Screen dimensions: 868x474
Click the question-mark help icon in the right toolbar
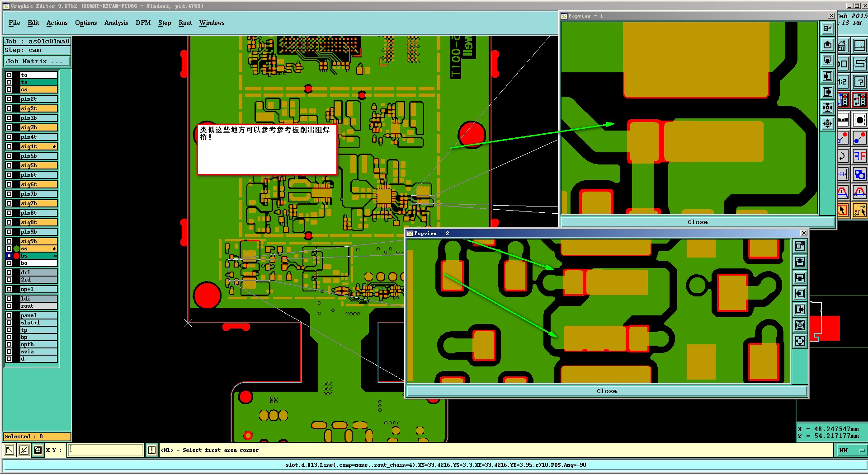tap(859, 82)
